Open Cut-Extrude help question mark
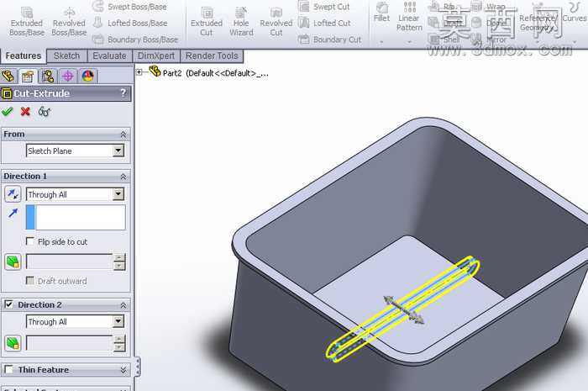 tap(123, 92)
